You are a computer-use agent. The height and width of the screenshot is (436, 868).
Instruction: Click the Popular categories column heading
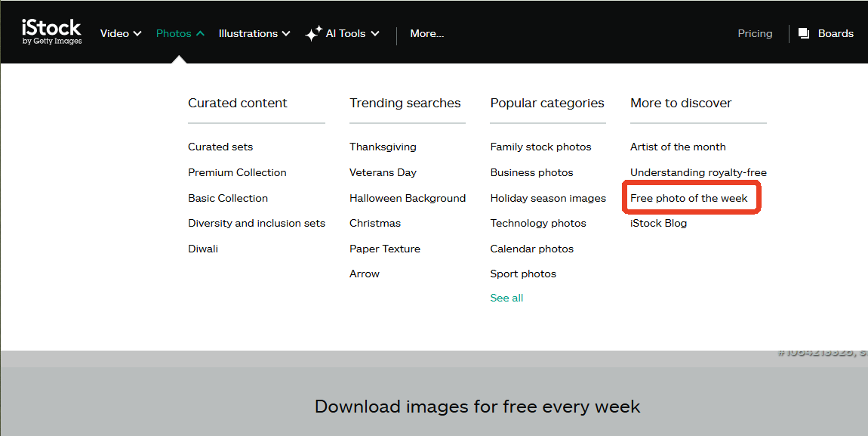coord(547,103)
